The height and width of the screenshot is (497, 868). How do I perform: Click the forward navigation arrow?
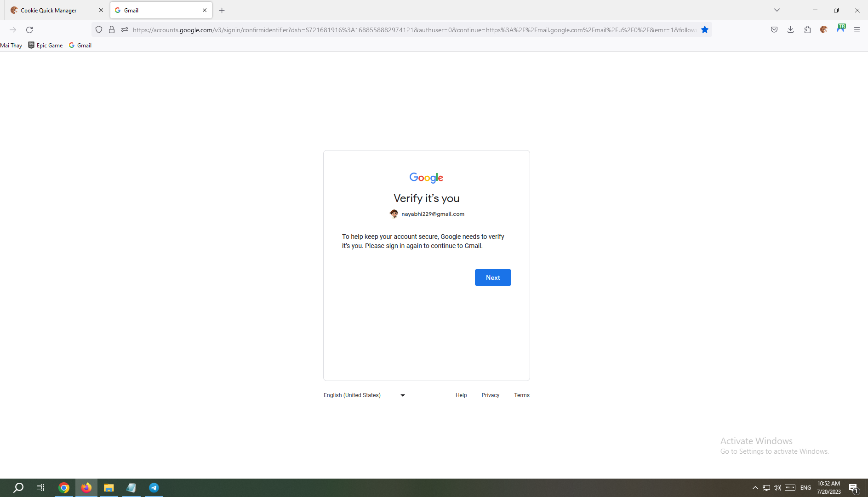tap(13, 30)
